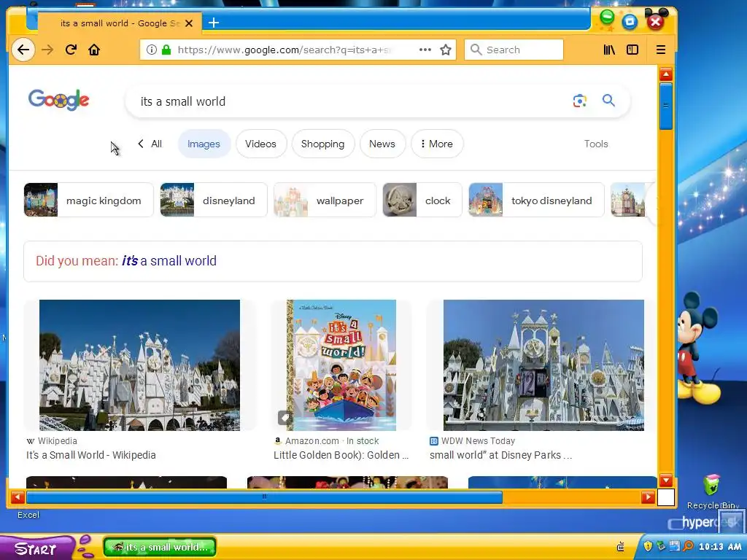Click the Google logo
The height and width of the screenshot is (560, 747).
click(x=58, y=99)
